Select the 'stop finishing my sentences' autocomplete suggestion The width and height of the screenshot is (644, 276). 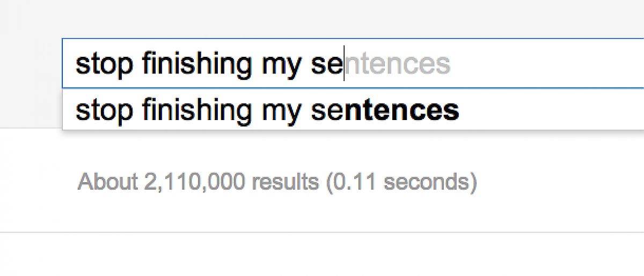click(267, 110)
